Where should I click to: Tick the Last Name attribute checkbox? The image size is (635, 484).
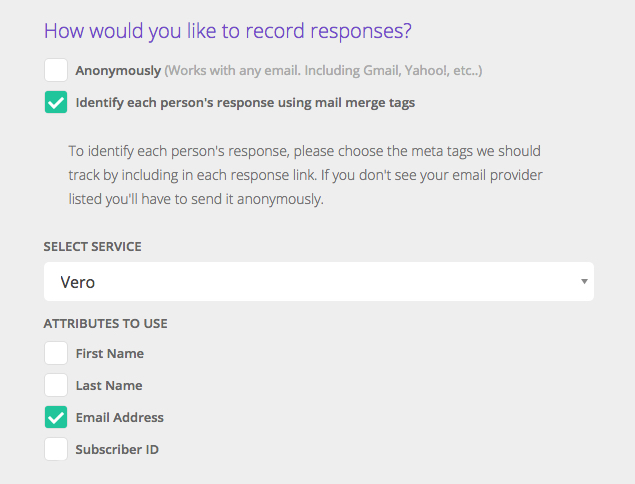pyautogui.click(x=56, y=385)
